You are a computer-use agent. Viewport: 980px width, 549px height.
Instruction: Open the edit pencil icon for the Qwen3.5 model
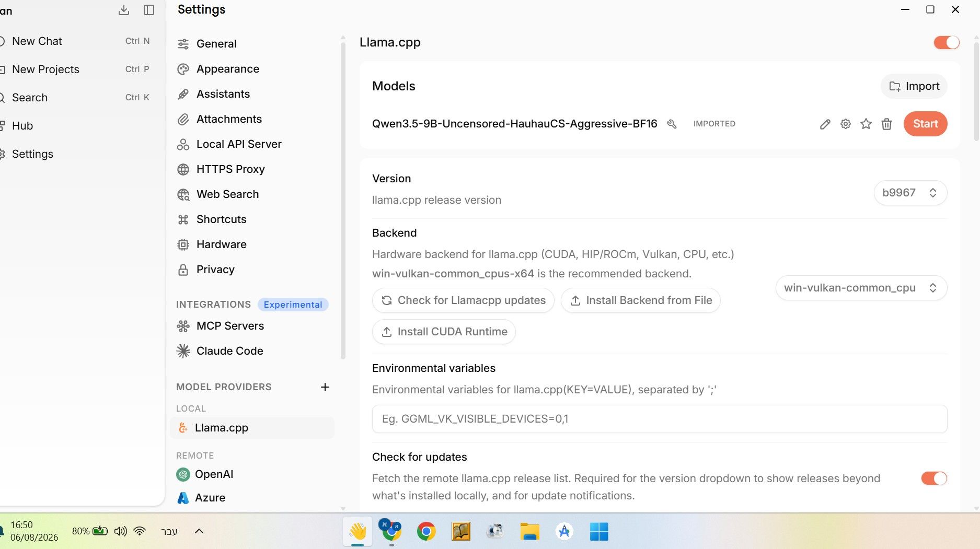point(825,124)
